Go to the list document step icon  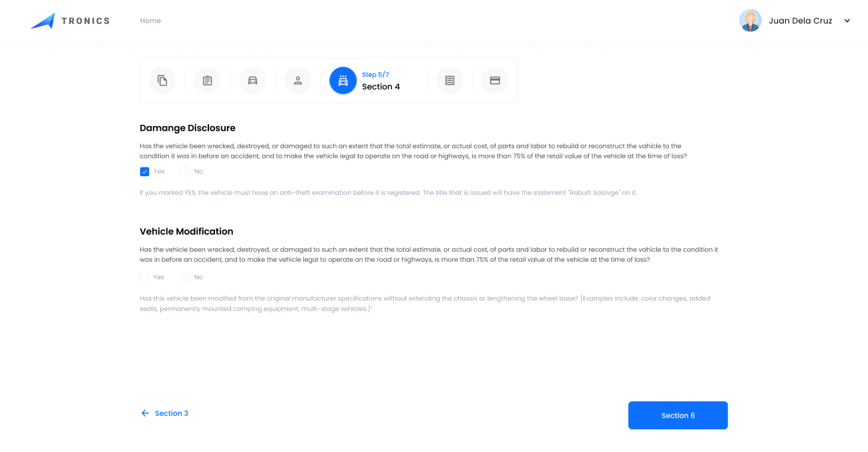point(449,80)
